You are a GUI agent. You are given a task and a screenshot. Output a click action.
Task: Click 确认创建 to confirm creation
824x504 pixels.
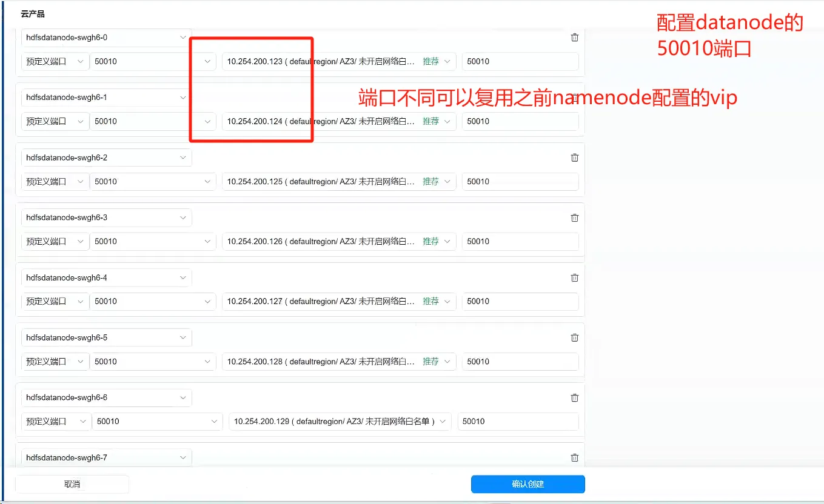click(528, 484)
